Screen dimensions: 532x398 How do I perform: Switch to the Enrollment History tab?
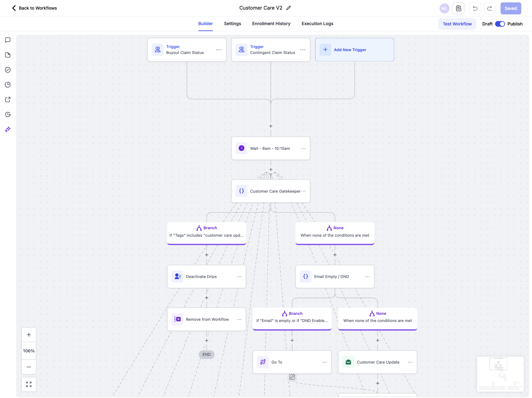tap(271, 24)
